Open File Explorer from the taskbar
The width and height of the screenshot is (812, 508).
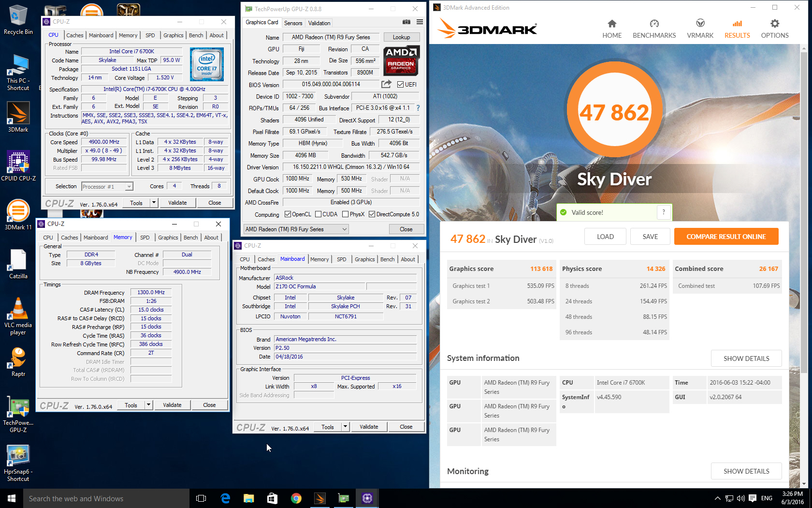[248, 498]
